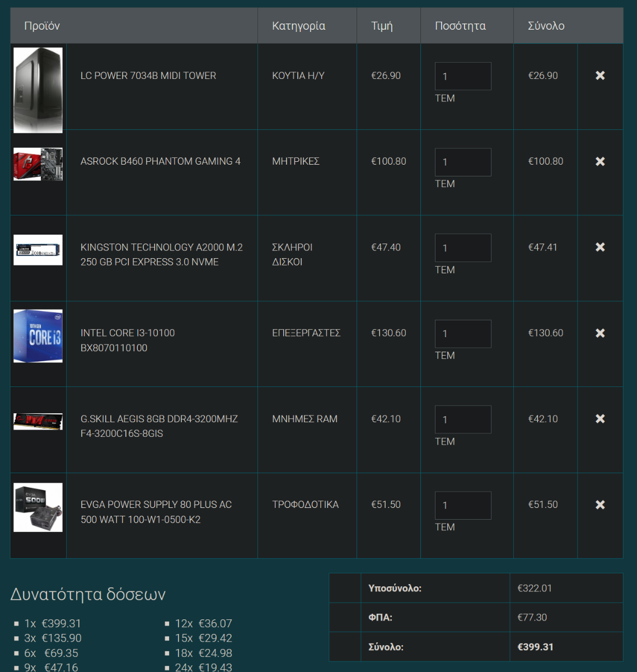The image size is (637, 672).
Task: Open ASROCK B460 PHANTOM GAMING 4 link
Action: [x=161, y=161]
